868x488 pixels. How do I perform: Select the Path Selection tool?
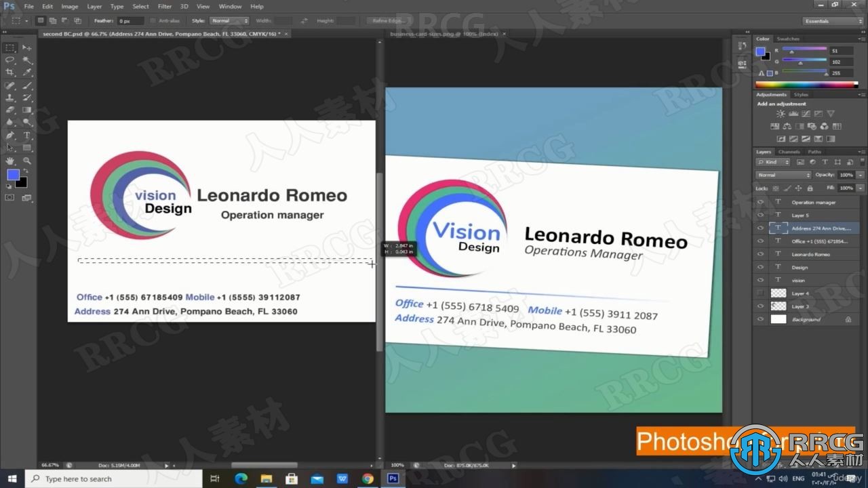(x=10, y=147)
